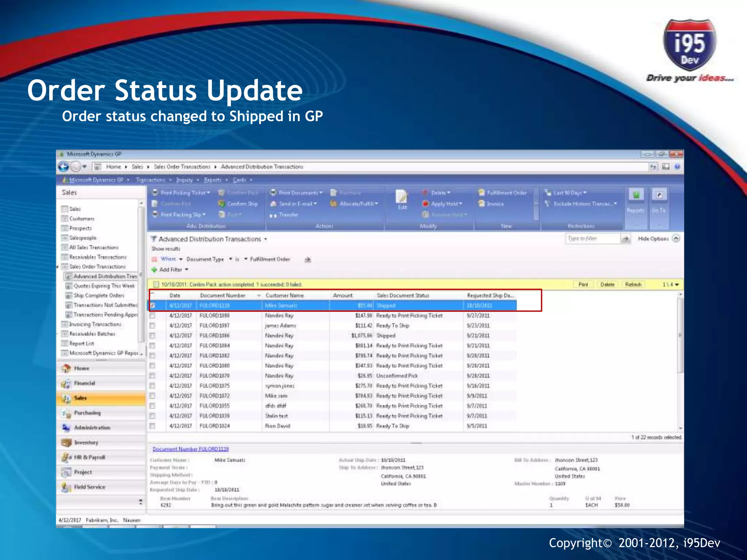Click Print Picking Ticket printer icon
Screen dimensions: 747x560
tap(155, 193)
